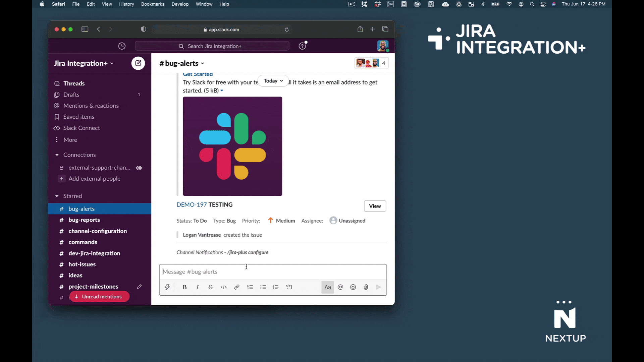Insert a code block
644x362 pixels.
289,287
